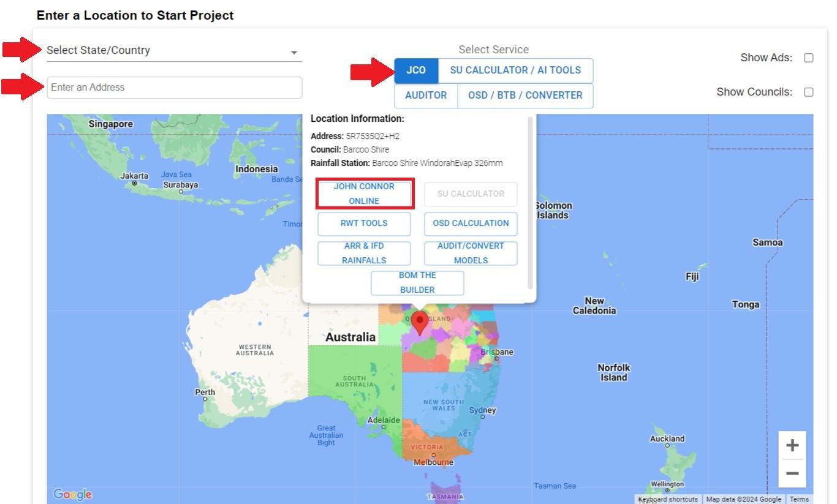837x504 pixels.
Task: Click the Melbourne label on map
Action: coord(433,462)
